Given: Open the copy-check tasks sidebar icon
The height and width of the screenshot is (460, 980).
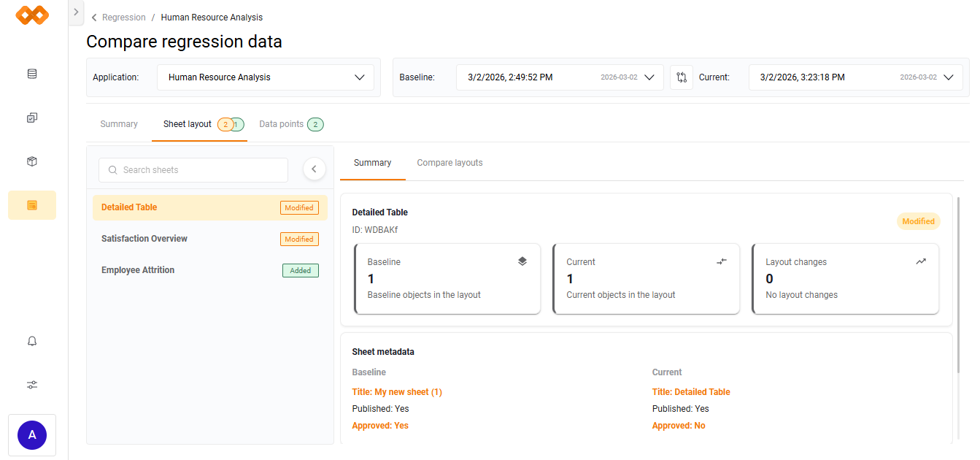Looking at the screenshot, I should (32, 118).
